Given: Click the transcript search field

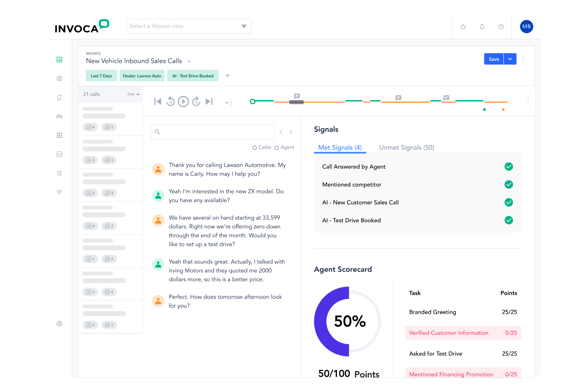Looking at the screenshot, I should tap(213, 132).
